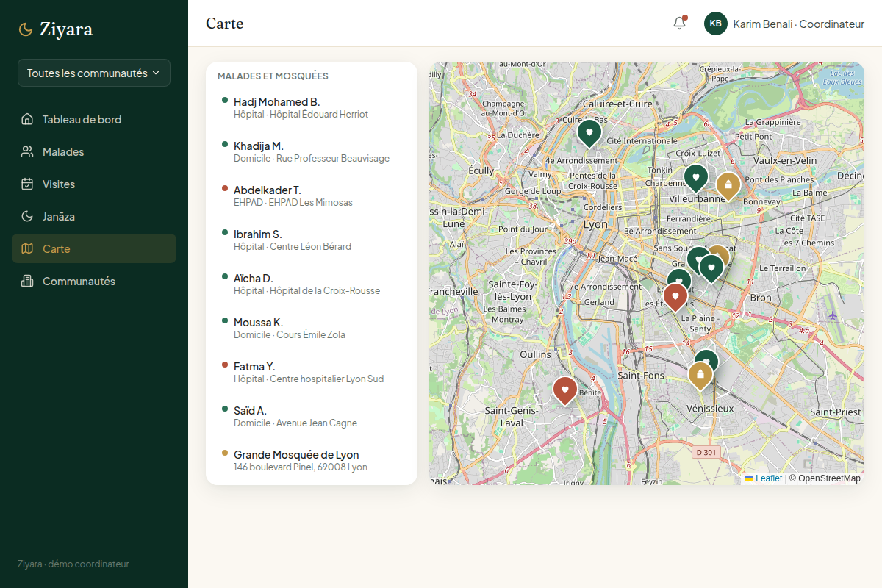The width and height of the screenshot is (882, 588).
Task: Click the gold mosque marker near Bonnevay
Action: (728, 187)
